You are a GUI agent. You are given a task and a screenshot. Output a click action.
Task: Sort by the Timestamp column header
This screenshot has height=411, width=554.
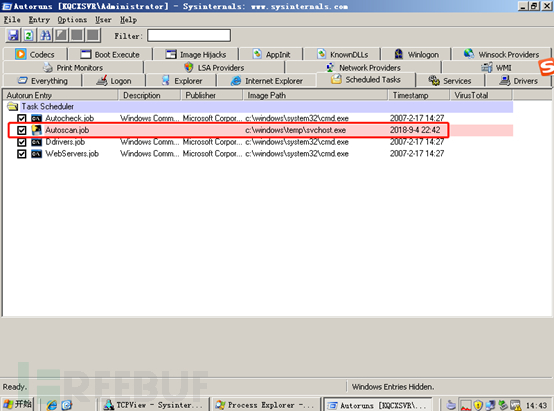pyautogui.click(x=419, y=95)
